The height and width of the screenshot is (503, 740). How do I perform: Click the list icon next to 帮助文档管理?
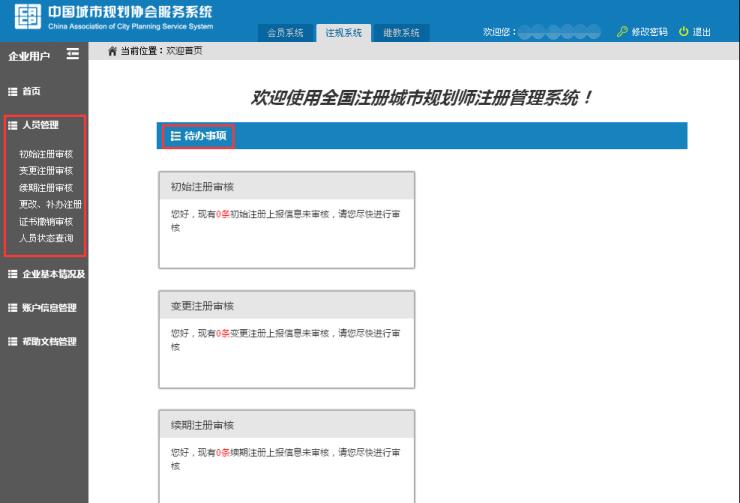point(12,342)
